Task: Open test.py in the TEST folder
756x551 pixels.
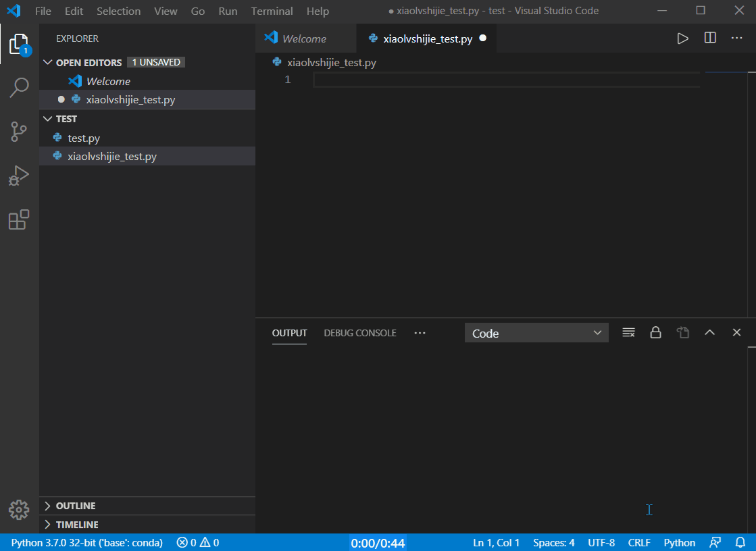Action: pos(147,138)
